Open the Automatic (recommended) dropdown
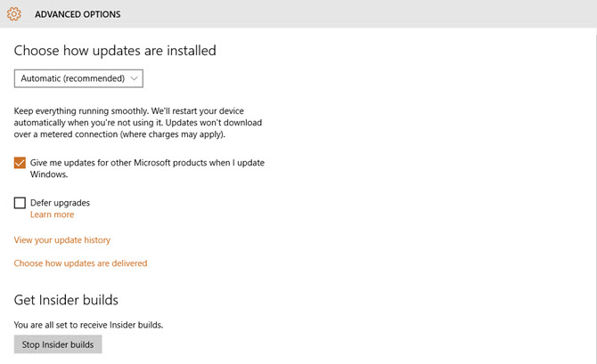The height and width of the screenshot is (364, 597). click(x=78, y=78)
